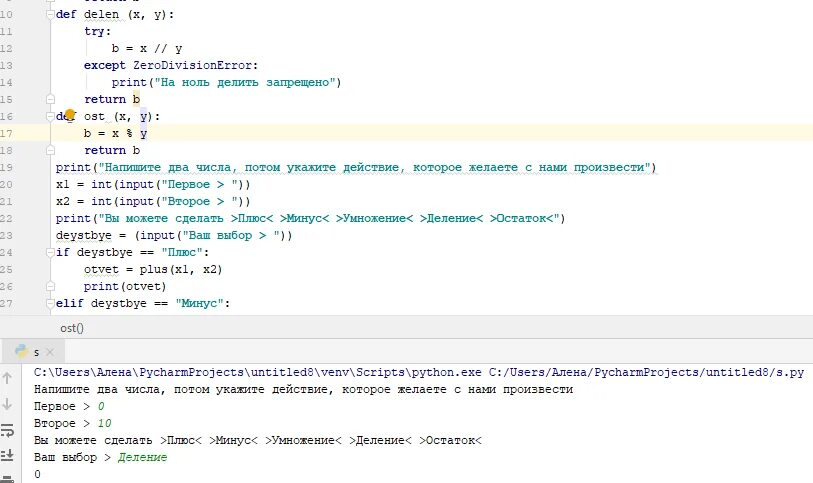Viewport: 813px width, 483px height.
Task: Click the print(otvet) call
Action: (x=125, y=286)
